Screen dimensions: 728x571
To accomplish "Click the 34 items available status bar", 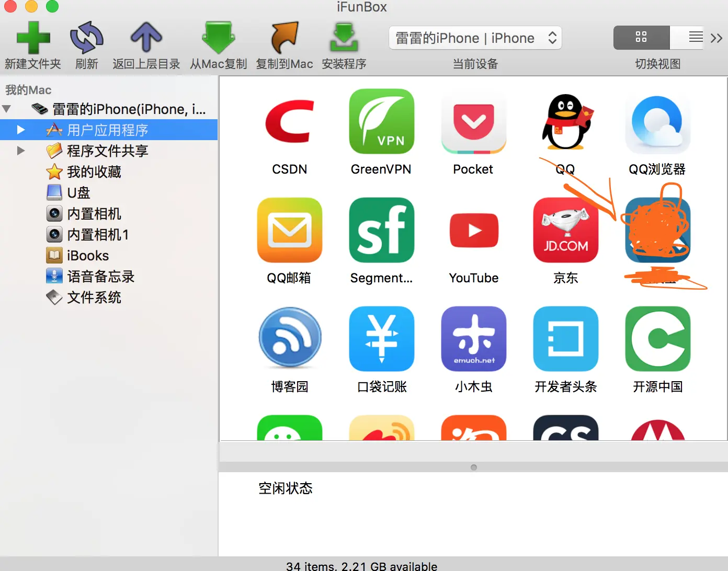I will click(x=362, y=566).
